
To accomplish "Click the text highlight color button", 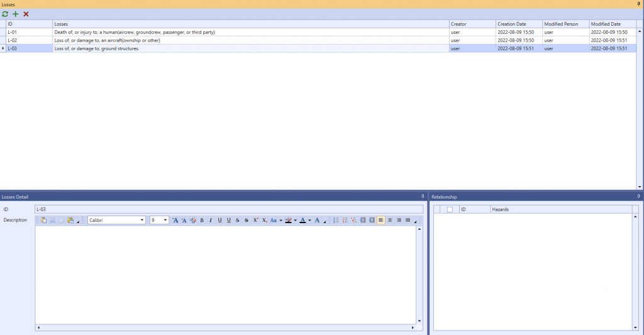I will point(288,220).
